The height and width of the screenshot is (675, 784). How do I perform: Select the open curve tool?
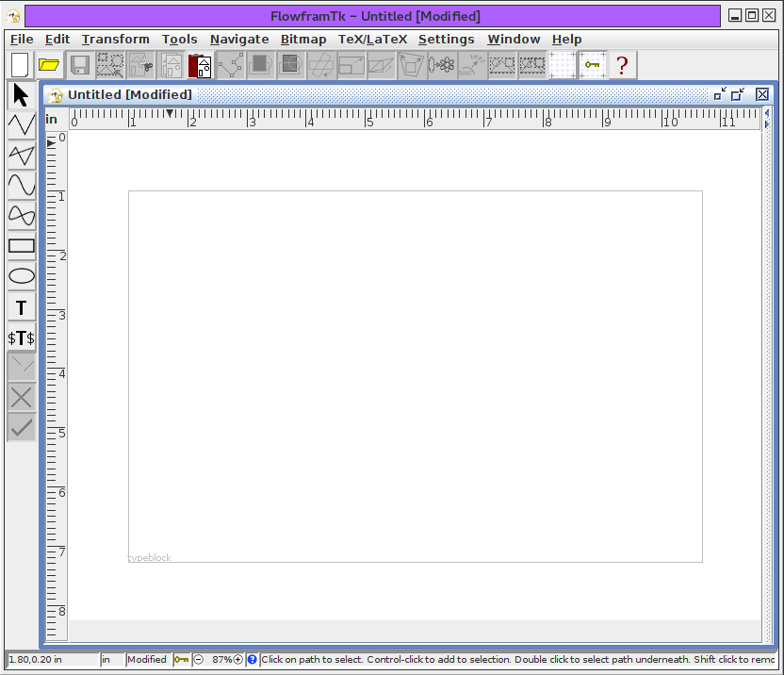point(21,185)
